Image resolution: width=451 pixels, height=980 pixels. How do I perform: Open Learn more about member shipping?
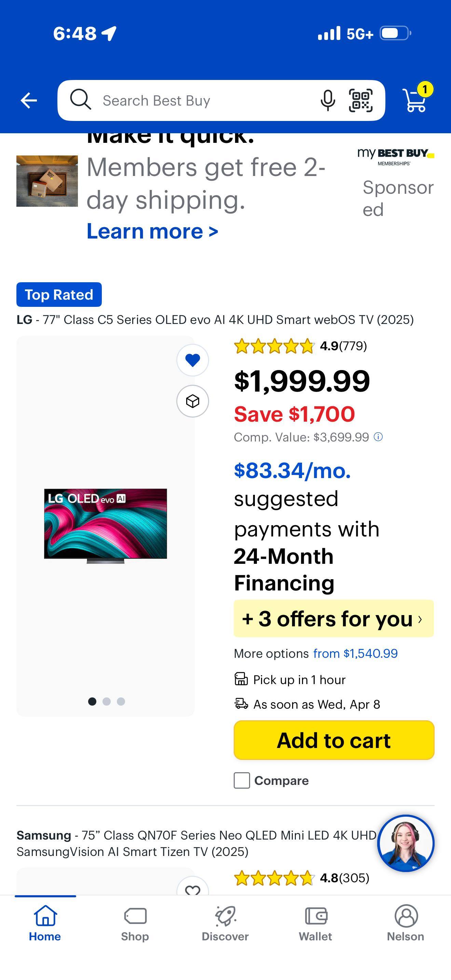point(152,231)
